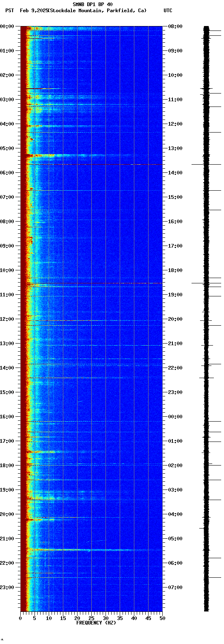The width and height of the screenshot is (224, 644).
Task: Click the title text SMNB DP1 BP 40
Action: pos(93,4)
